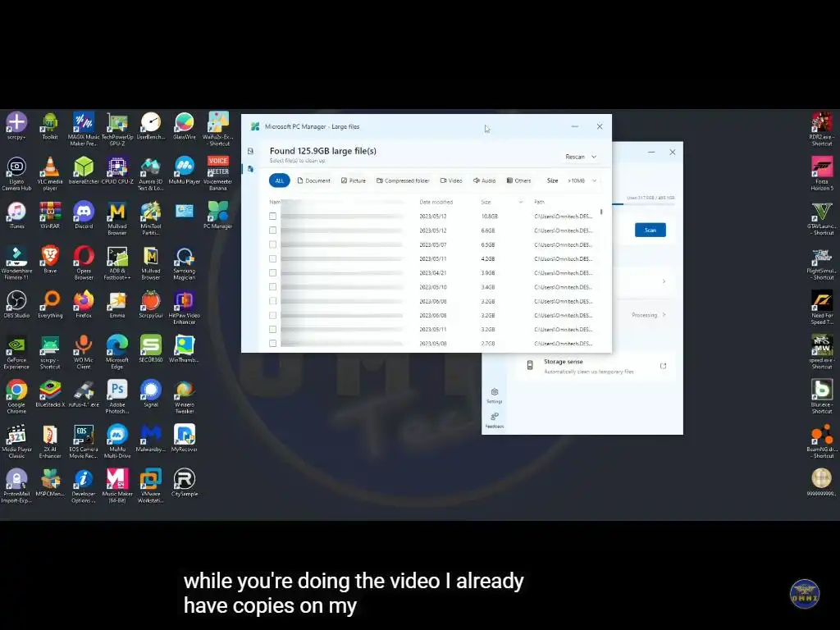
Task: Select the CPUID CPU-Z icon
Action: click(116, 171)
